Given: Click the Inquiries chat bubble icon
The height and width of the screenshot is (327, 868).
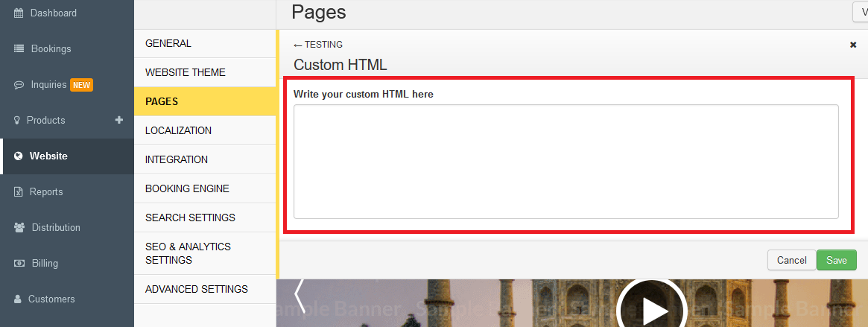Looking at the screenshot, I should 19,85.
